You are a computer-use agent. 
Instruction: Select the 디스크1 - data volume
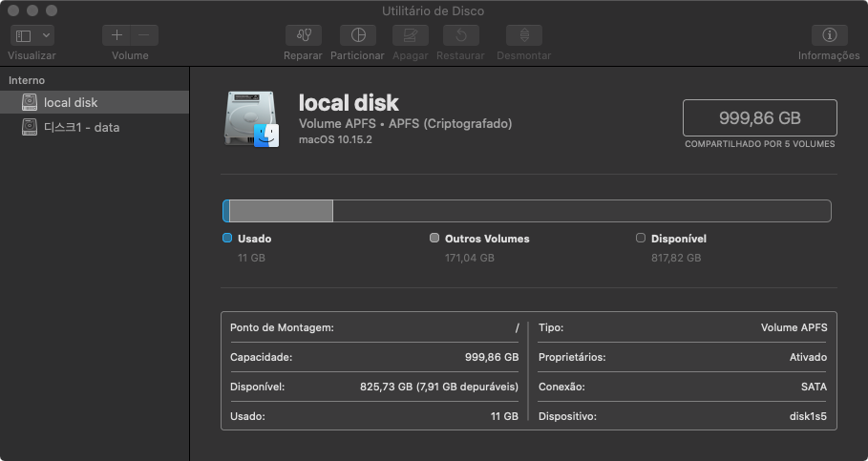[81, 127]
